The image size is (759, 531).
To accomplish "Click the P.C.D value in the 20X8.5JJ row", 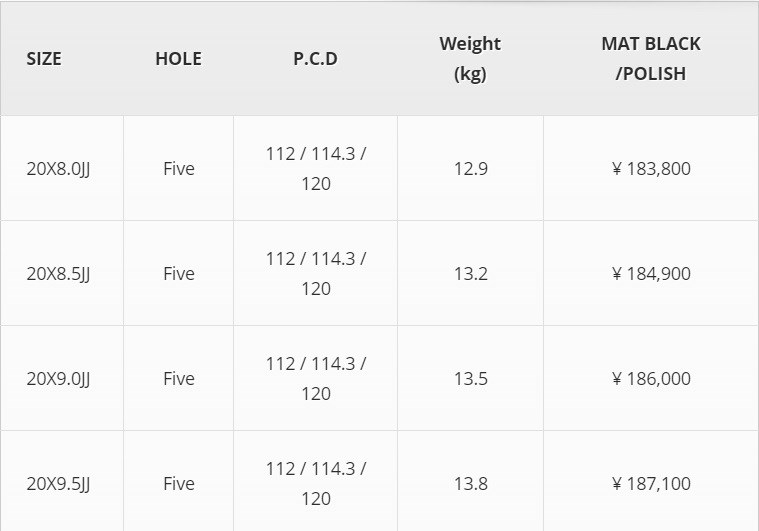I will coord(315,273).
